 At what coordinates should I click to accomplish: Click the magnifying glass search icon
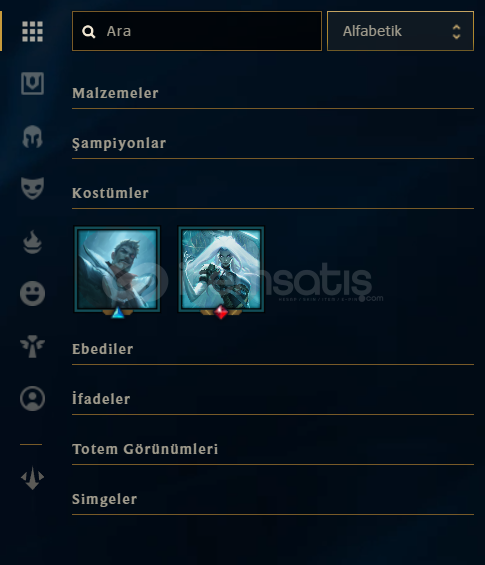click(88, 32)
